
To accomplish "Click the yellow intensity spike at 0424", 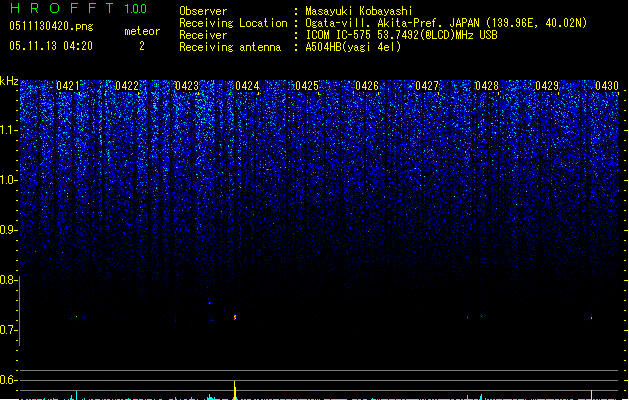I will pos(235,390).
